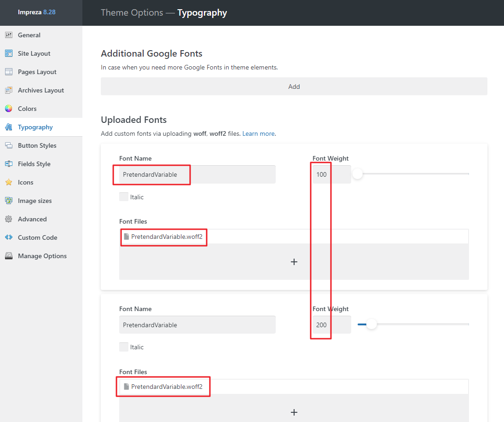Click the Site Layout icon

pos(9,53)
